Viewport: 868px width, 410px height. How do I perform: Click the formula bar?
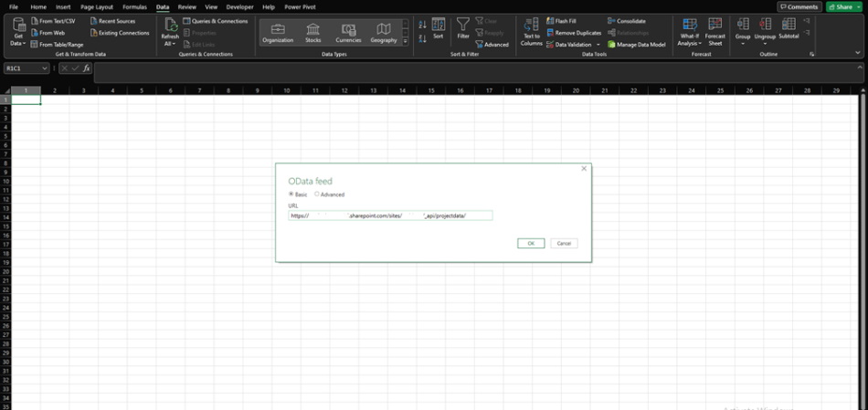point(478,72)
